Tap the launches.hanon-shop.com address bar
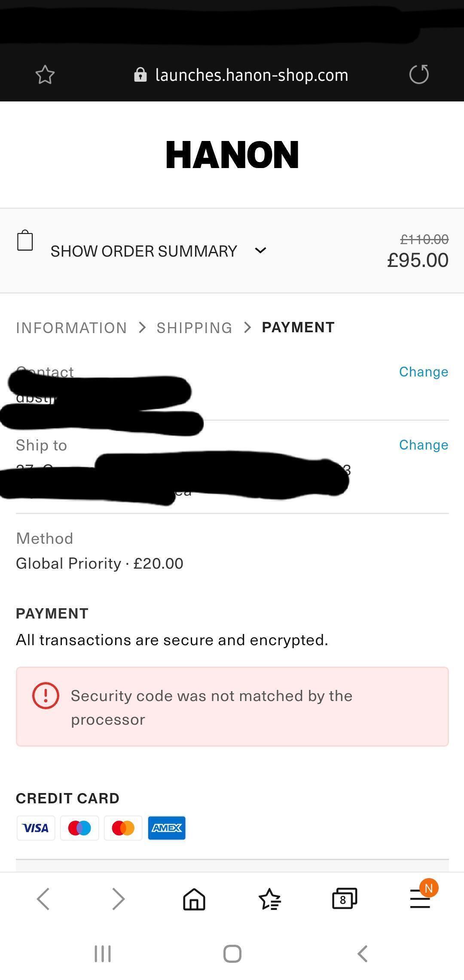464x980 pixels. pyautogui.click(x=251, y=75)
